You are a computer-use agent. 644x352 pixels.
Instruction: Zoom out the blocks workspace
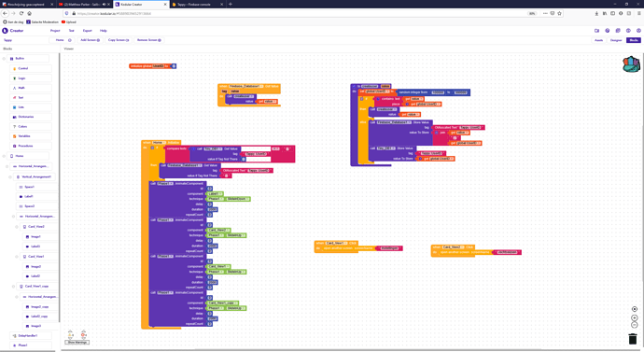(x=635, y=325)
